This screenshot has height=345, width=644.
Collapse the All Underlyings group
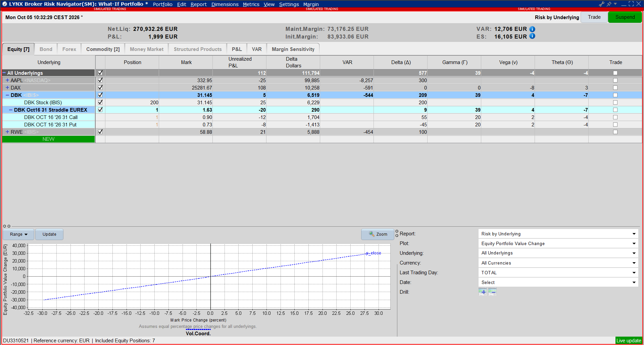(4, 73)
